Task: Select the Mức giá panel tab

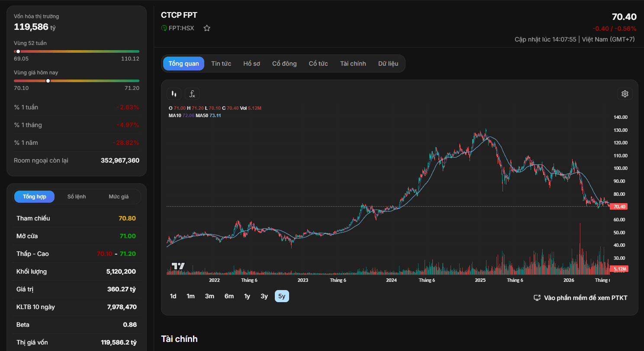Action: click(x=119, y=197)
